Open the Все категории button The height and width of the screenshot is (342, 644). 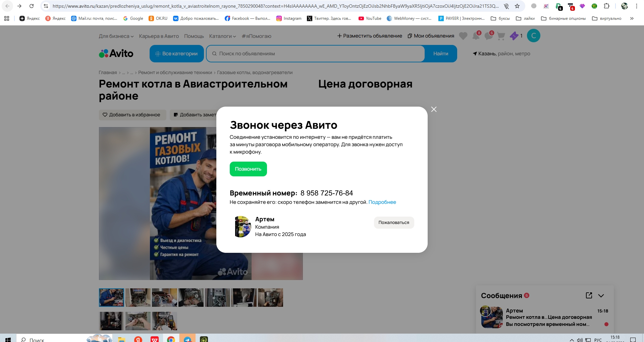177,54
